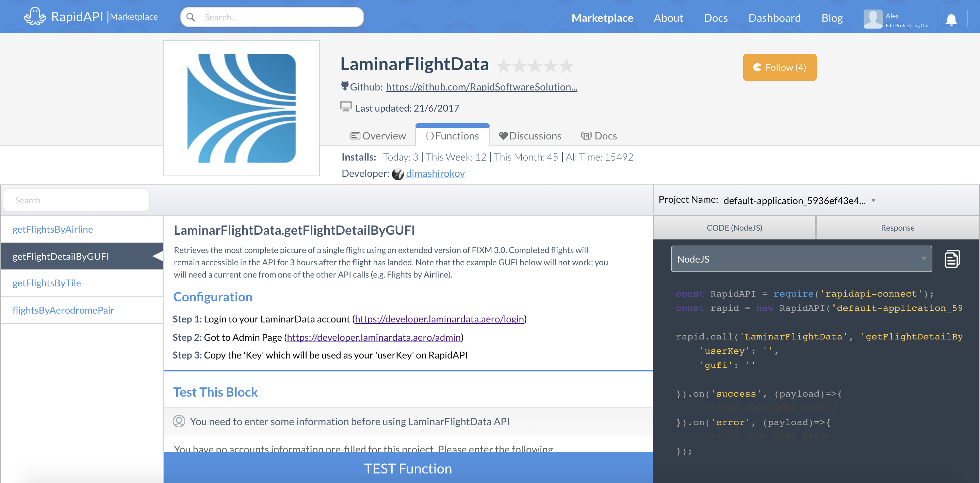Click the LaminarFlightData logo image

click(x=242, y=108)
